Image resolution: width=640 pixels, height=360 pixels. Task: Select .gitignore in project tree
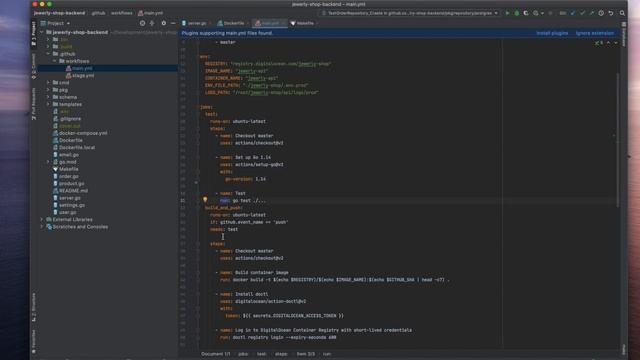(x=70, y=119)
